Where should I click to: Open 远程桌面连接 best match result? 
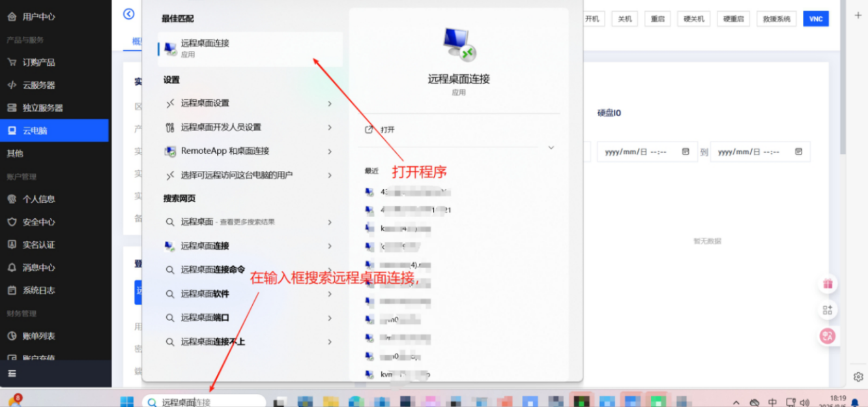tap(250, 48)
